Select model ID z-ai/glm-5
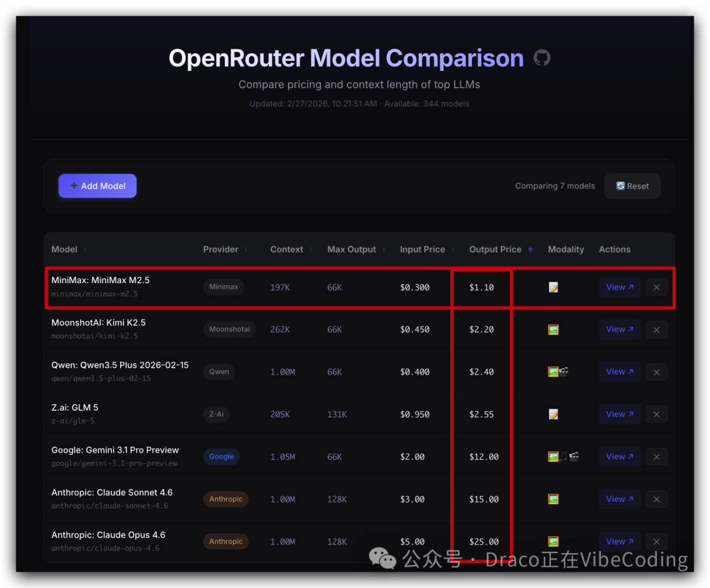The height and width of the screenshot is (588, 710). [x=73, y=421]
